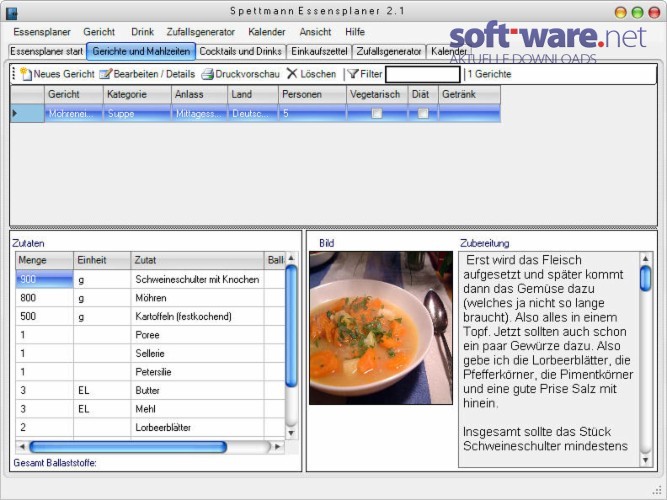
Task: Click Zutaten horizontal scroll right arrow
Action: (x=278, y=447)
